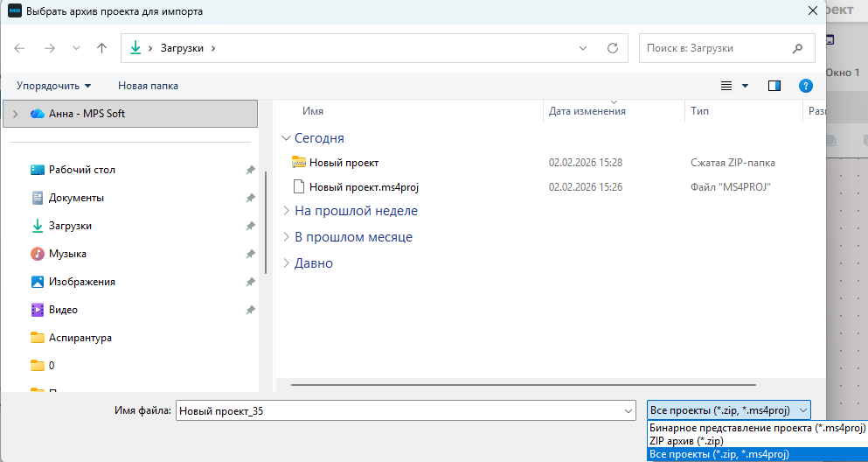The width and height of the screenshot is (868, 462).
Task: Change the view layout icon
Action: pos(726,86)
